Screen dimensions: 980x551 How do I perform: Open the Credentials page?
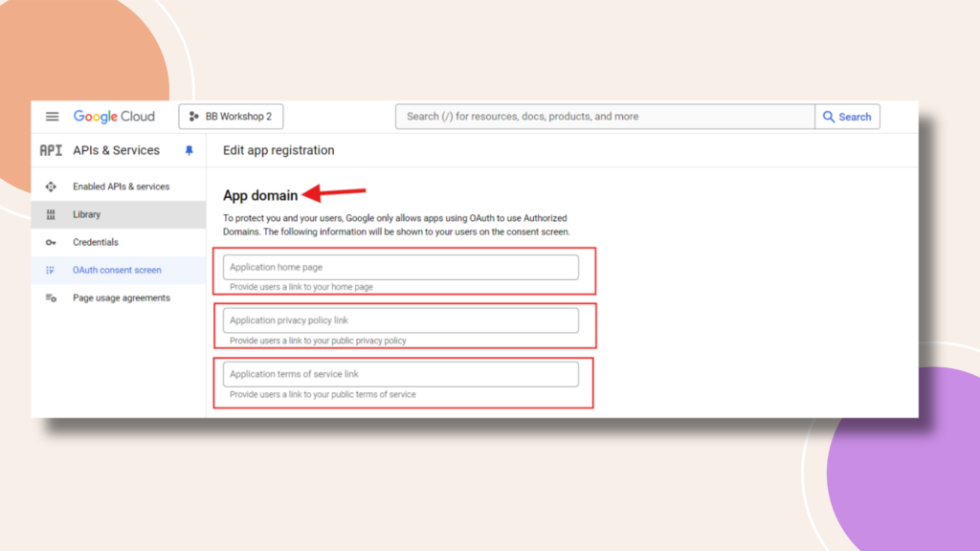pos(95,242)
